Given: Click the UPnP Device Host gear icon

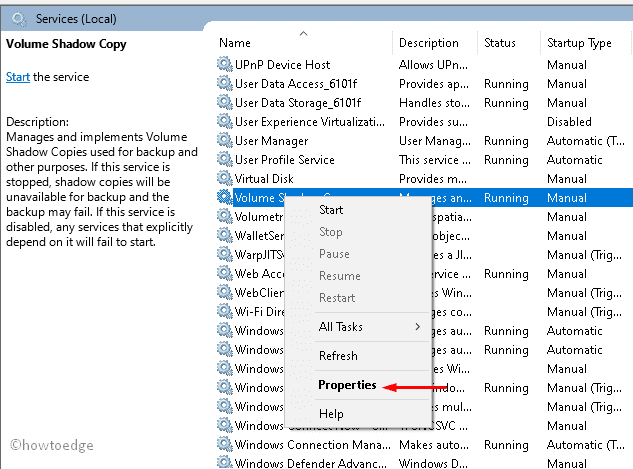Looking at the screenshot, I should click(x=224, y=65).
